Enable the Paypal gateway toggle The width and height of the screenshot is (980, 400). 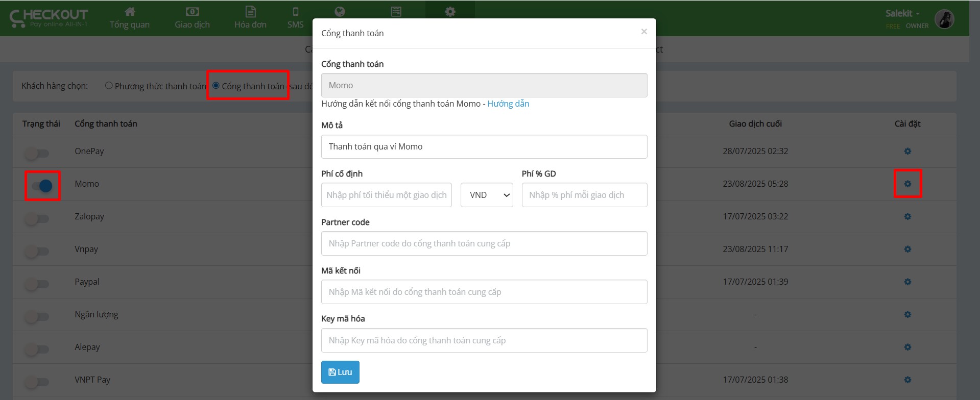click(37, 284)
